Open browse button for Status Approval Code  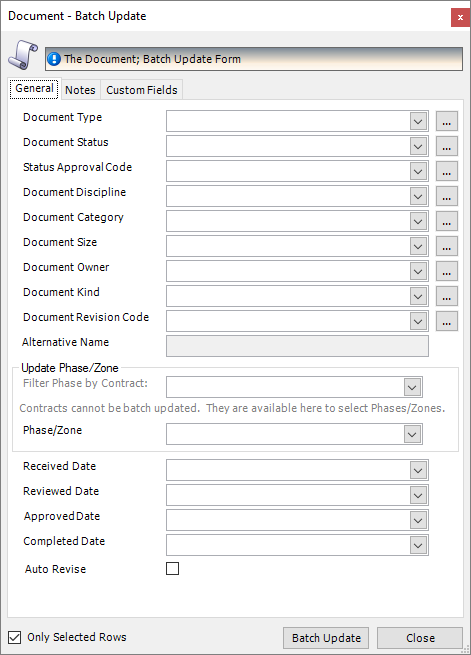click(446, 171)
